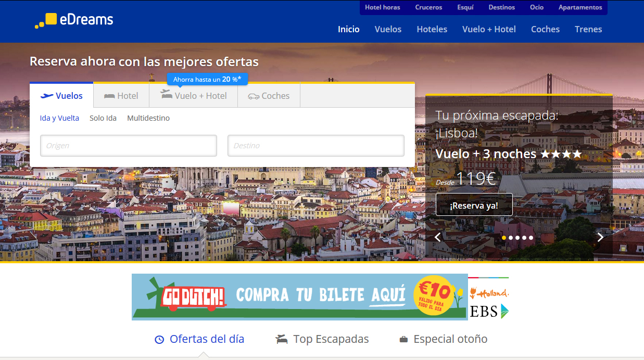Image resolution: width=644 pixels, height=360 pixels.
Task: Click the Origen input field
Action: click(129, 146)
